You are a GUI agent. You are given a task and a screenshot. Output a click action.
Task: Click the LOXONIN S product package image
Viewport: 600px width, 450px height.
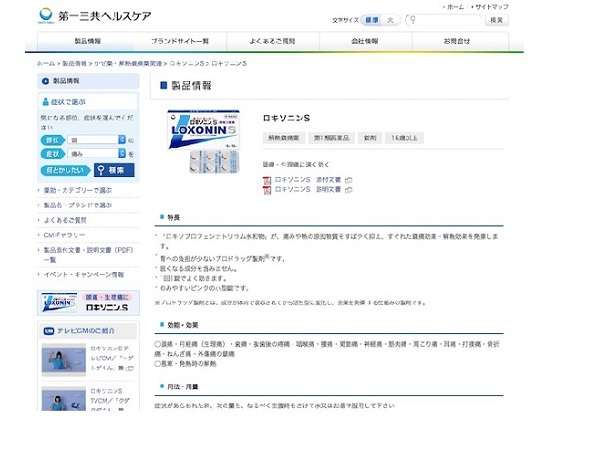click(204, 141)
